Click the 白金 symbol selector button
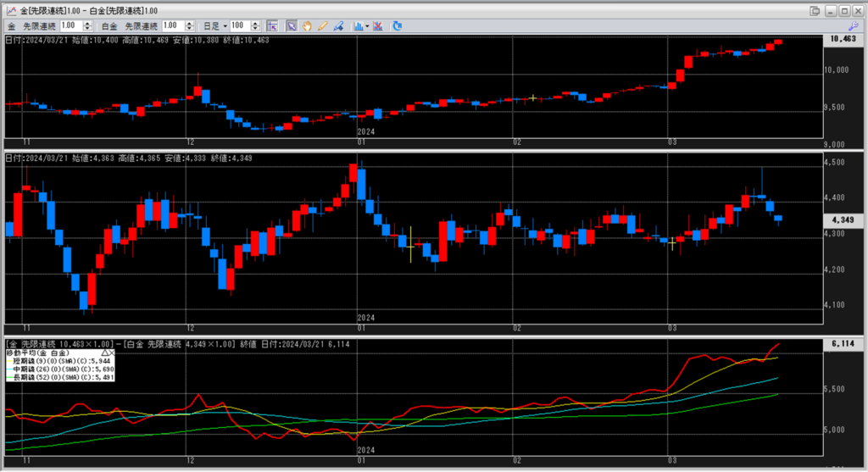The image size is (868, 472). [x=108, y=26]
